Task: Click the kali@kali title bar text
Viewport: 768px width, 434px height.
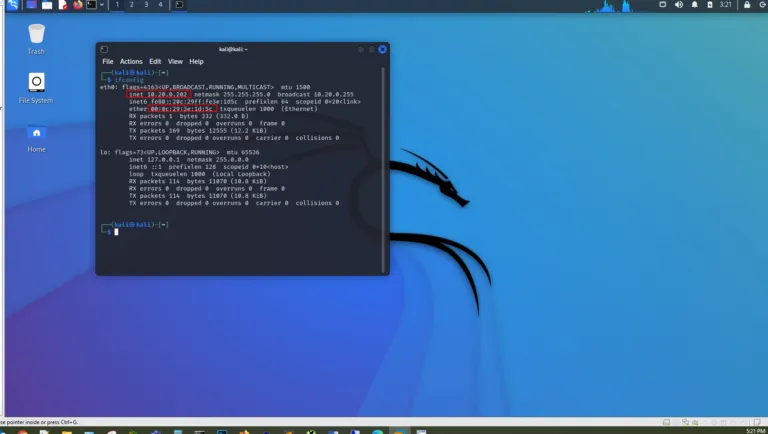Action: [233, 49]
